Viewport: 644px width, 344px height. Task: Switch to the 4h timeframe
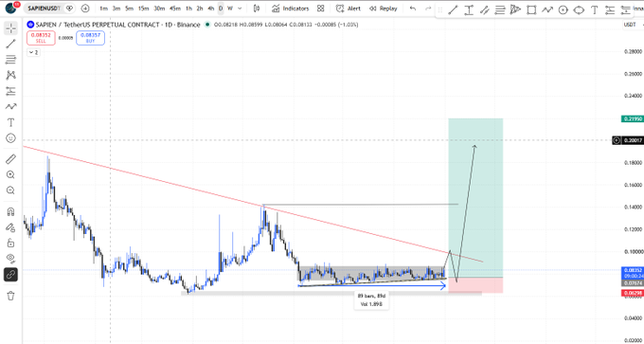click(x=210, y=9)
